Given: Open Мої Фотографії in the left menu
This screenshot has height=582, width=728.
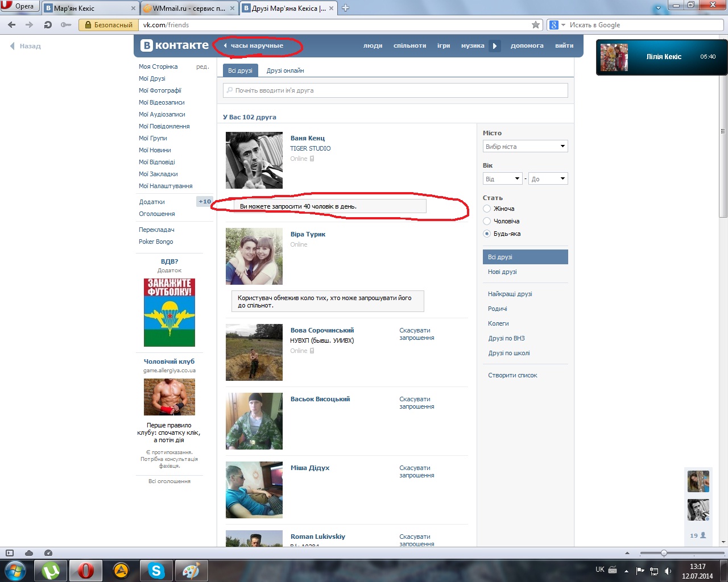Looking at the screenshot, I should pos(160,90).
